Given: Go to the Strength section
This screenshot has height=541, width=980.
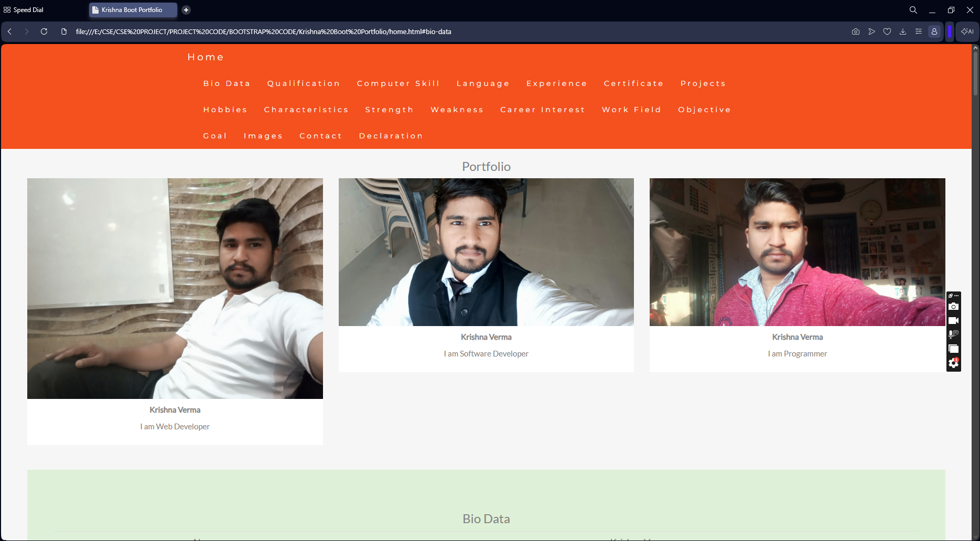Looking at the screenshot, I should (x=390, y=110).
